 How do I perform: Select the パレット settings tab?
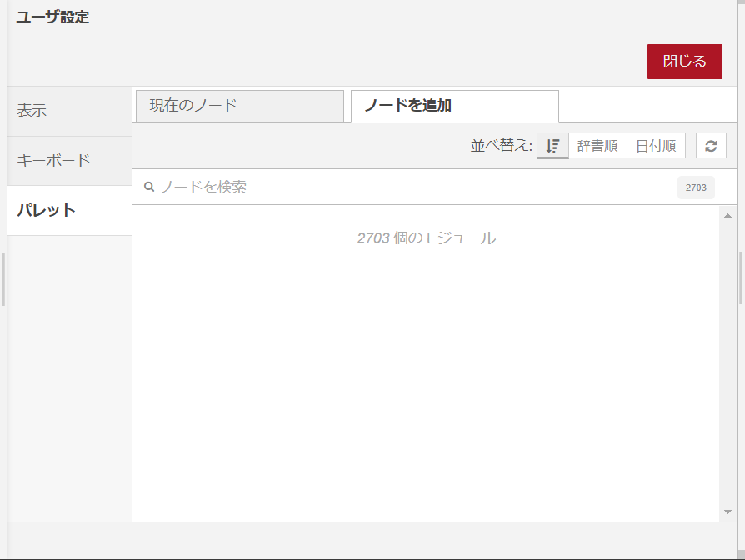point(70,210)
